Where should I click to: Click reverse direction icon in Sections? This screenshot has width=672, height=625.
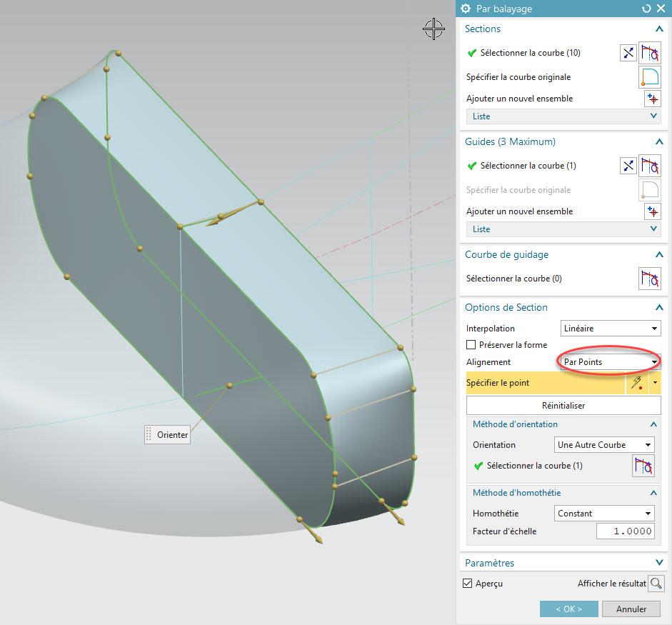tap(628, 53)
